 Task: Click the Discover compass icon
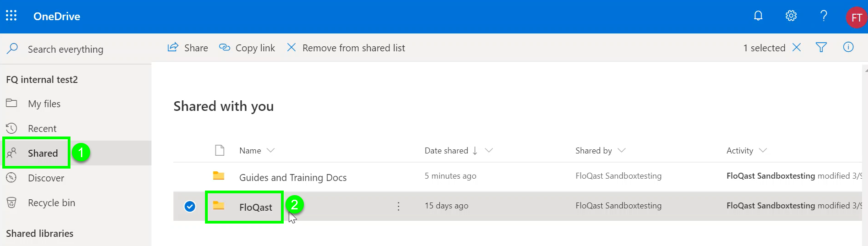pyautogui.click(x=11, y=178)
